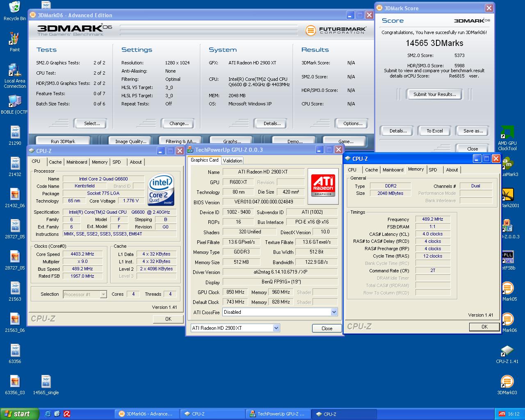The width and height of the screenshot is (525, 420).
Task: Click the memory Frequency 489.2 MHz value
Action: tap(433, 219)
